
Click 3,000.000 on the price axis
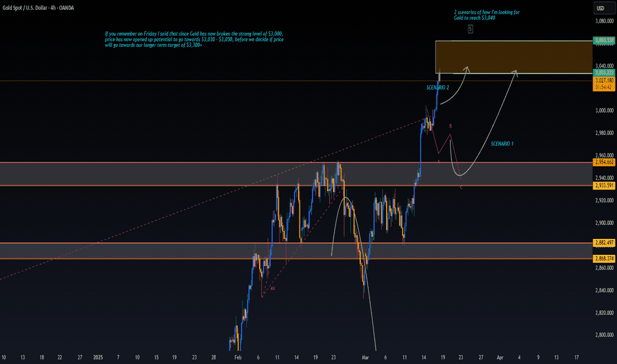coord(604,111)
